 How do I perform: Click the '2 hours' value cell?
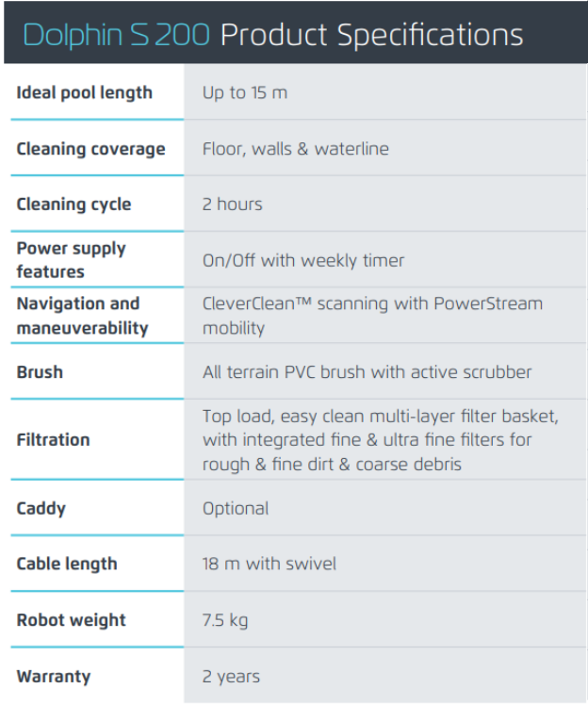[232, 205]
